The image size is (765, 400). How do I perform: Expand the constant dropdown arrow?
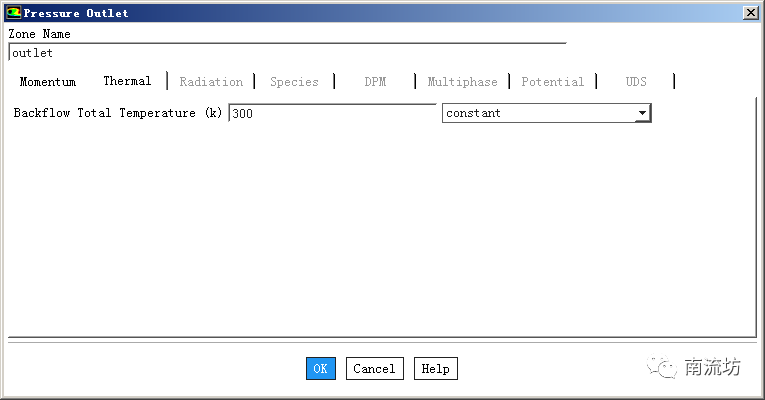click(642, 113)
